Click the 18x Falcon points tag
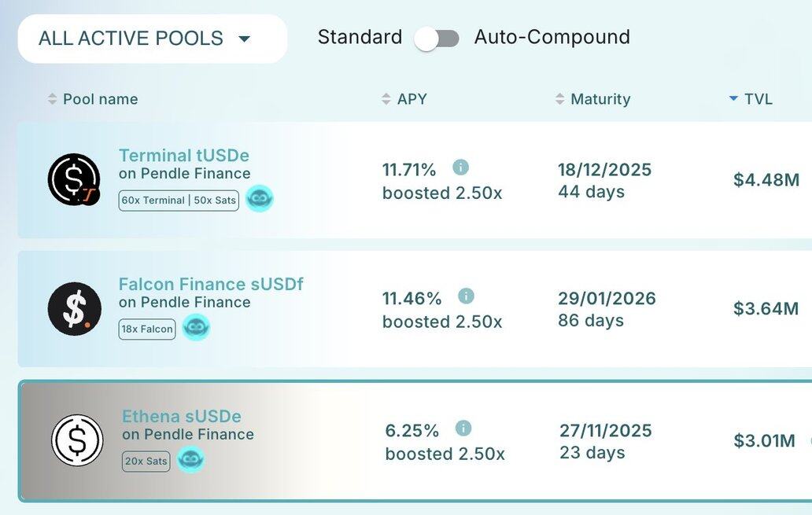Screen dimensions: 812x515 pyautogui.click(x=147, y=329)
